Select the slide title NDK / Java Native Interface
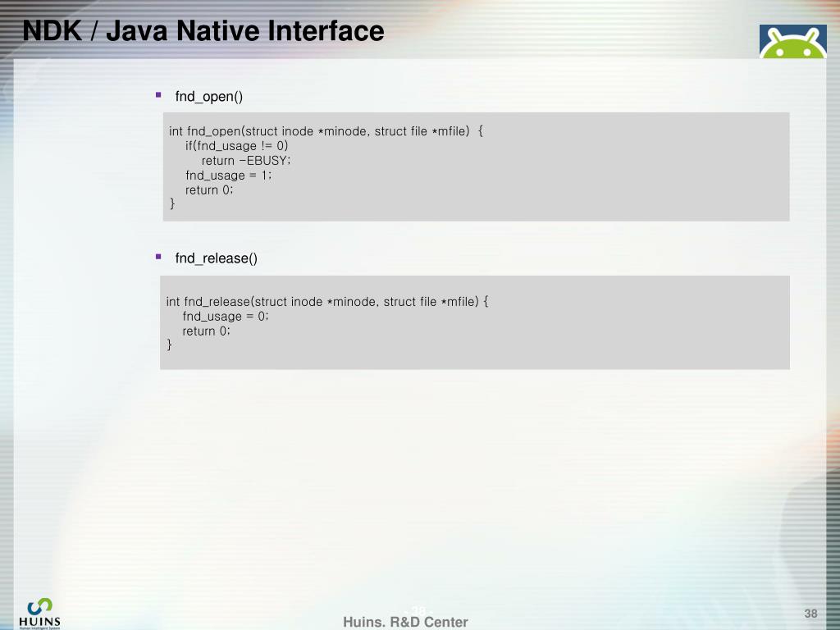The image size is (840, 630). tap(203, 30)
